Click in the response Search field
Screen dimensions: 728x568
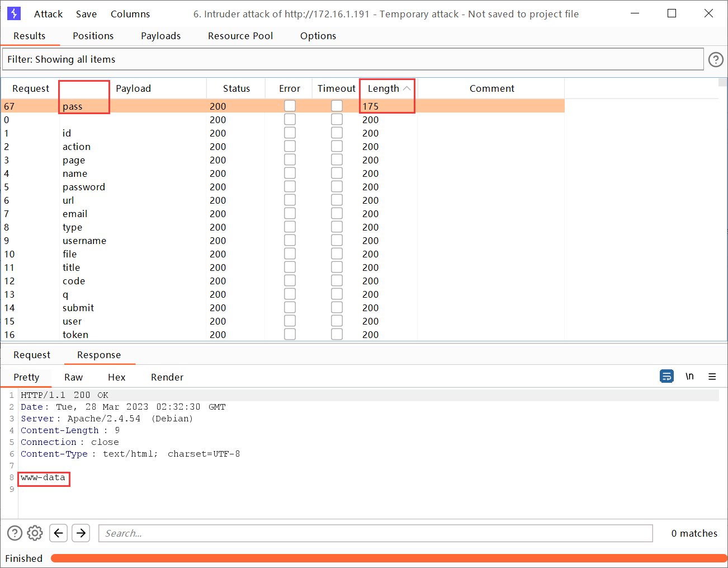point(376,533)
